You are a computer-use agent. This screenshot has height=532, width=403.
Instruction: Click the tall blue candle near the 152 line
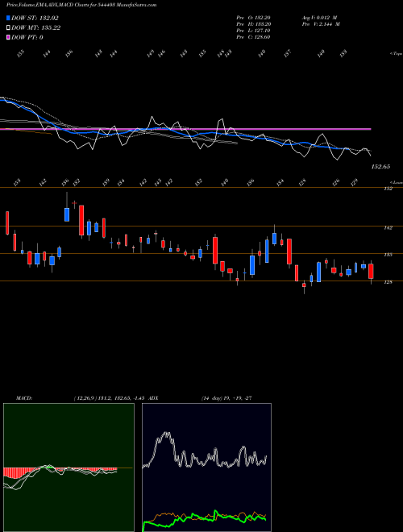click(x=67, y=214)
